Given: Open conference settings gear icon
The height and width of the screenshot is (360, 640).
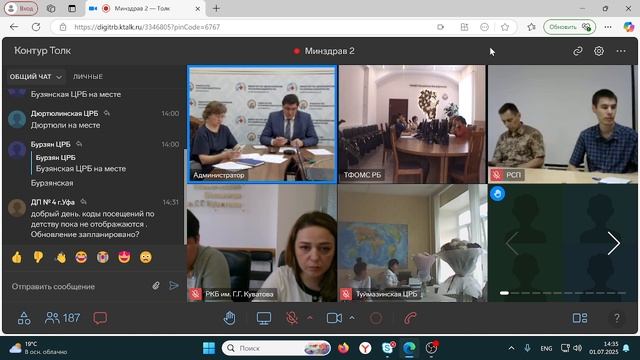Looking at the screenshot, I should tap(599, 51).
